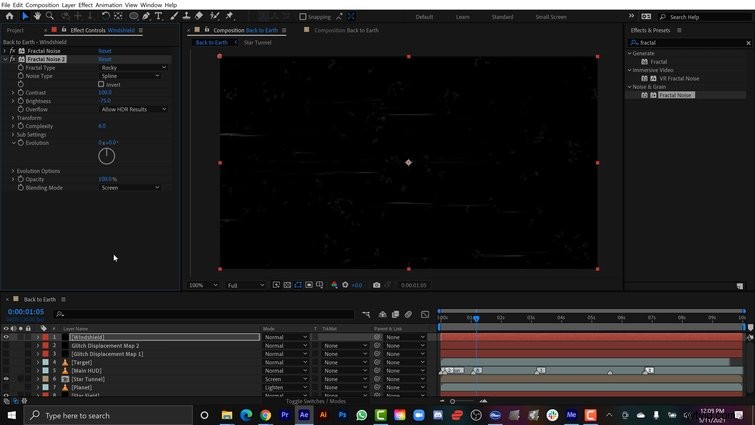This screenshot has width=755, height=425.
Task: Click the Evolution angle dial
Action: [x=106, y=156]
